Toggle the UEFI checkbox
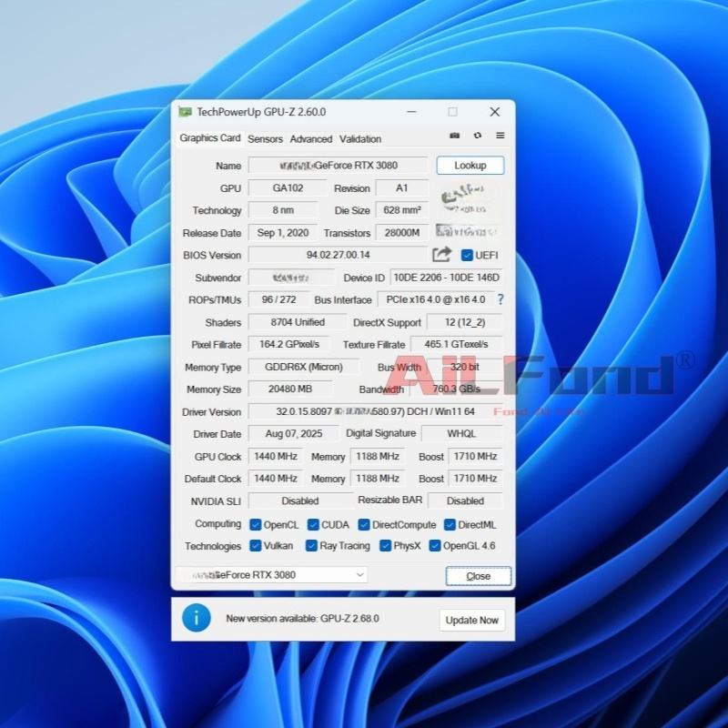The height and width of the screenshot is (728, 728). [x=467, y=255]
